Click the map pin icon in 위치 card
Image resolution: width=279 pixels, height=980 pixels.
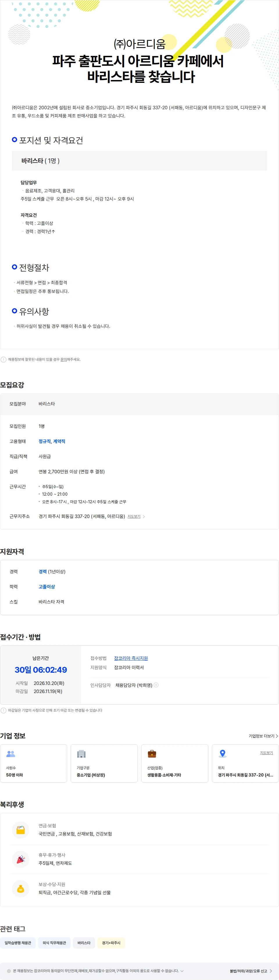click(223, 754)
